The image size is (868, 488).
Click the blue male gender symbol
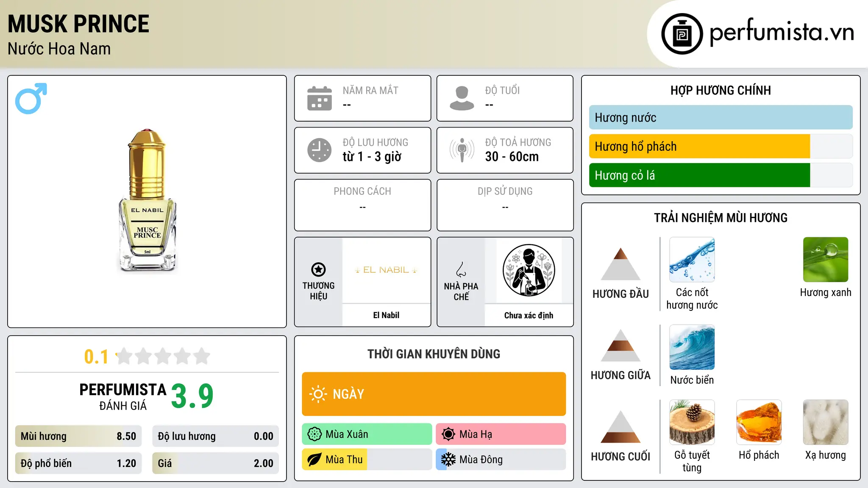[31, 98]
